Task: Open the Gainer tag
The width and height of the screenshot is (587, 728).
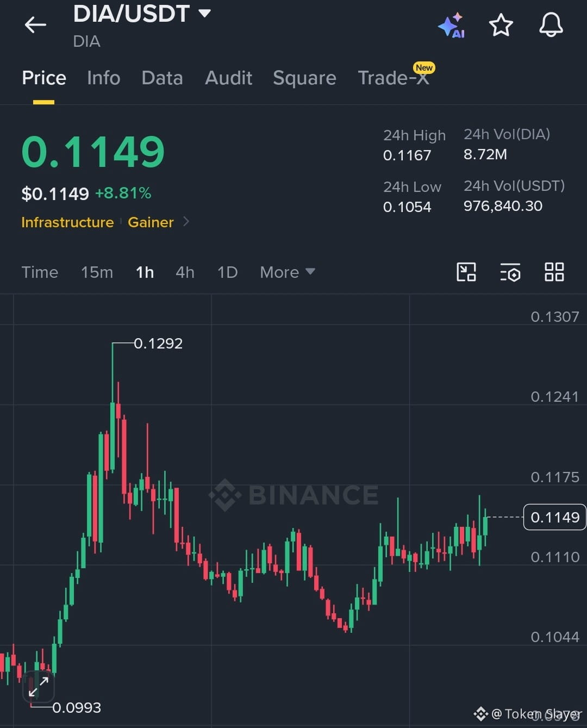Action: point(151,222)
